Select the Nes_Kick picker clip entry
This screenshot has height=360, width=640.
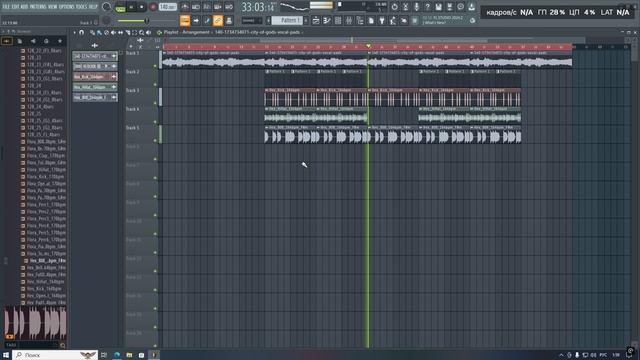pyautogui.click(x=95, y=77)
